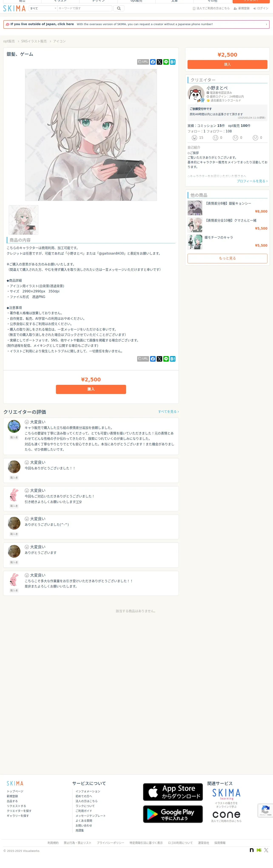
Task: Open footer link よくある質問
Action: pyautogui.click(x=84, y=821)
